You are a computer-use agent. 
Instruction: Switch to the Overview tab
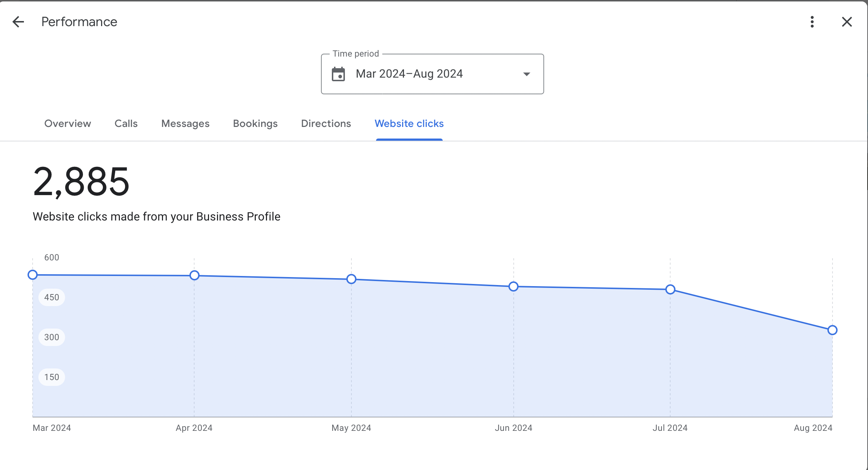click(x=67, y=124)
